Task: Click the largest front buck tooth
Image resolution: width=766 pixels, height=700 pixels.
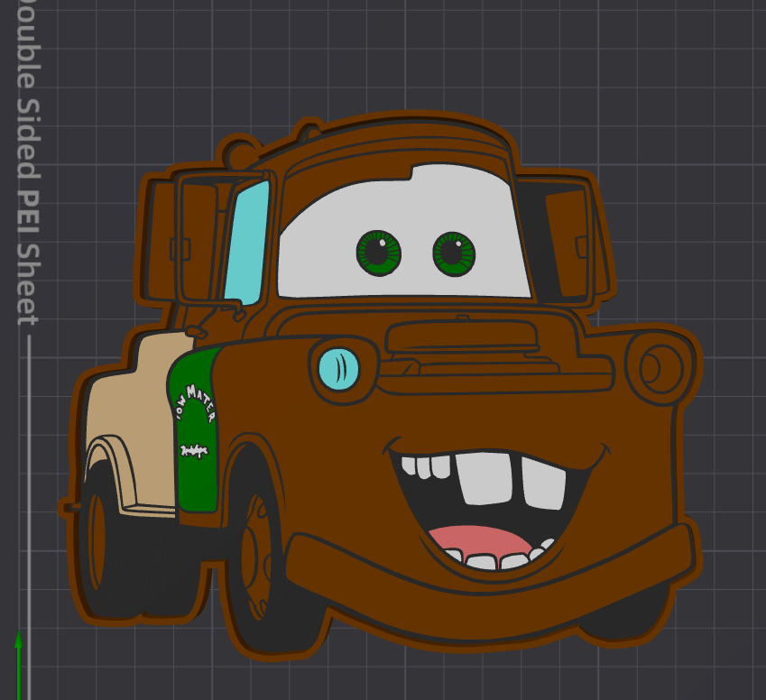Action: (485, 478)
